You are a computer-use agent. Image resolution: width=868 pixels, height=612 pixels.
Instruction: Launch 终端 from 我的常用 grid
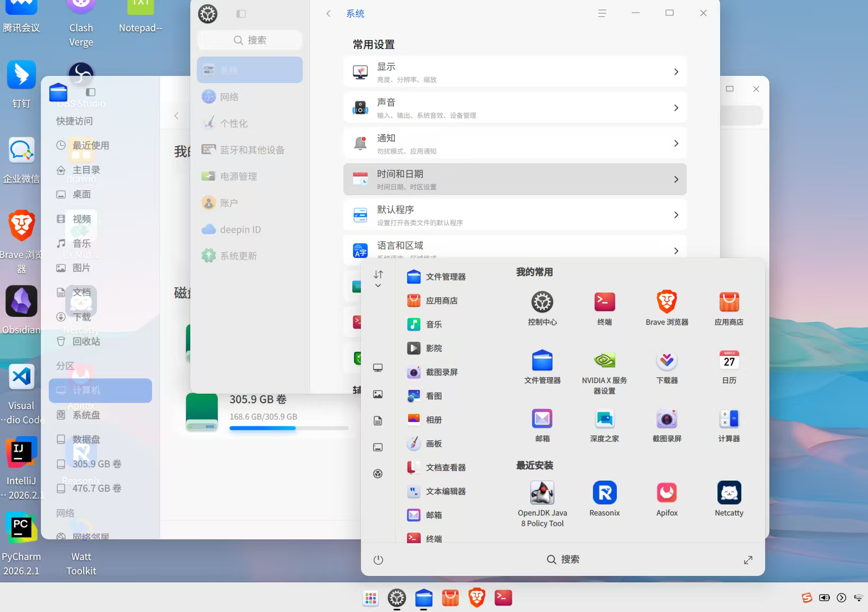[x=605, y=308]
